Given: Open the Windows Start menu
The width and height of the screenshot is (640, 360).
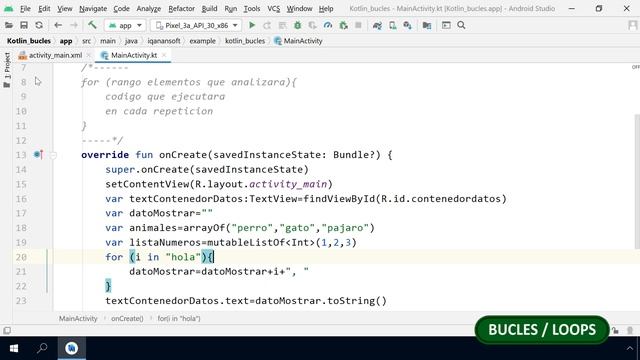Looking at the screenshot, I should point(14,348).
